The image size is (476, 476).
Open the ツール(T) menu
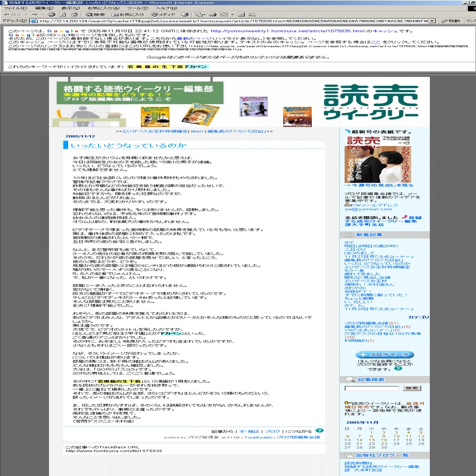[138, 8]
